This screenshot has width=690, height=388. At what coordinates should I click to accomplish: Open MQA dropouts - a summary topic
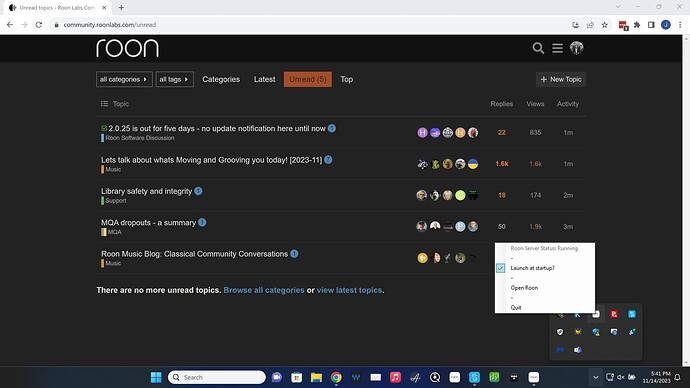click(x=148, y=222)
